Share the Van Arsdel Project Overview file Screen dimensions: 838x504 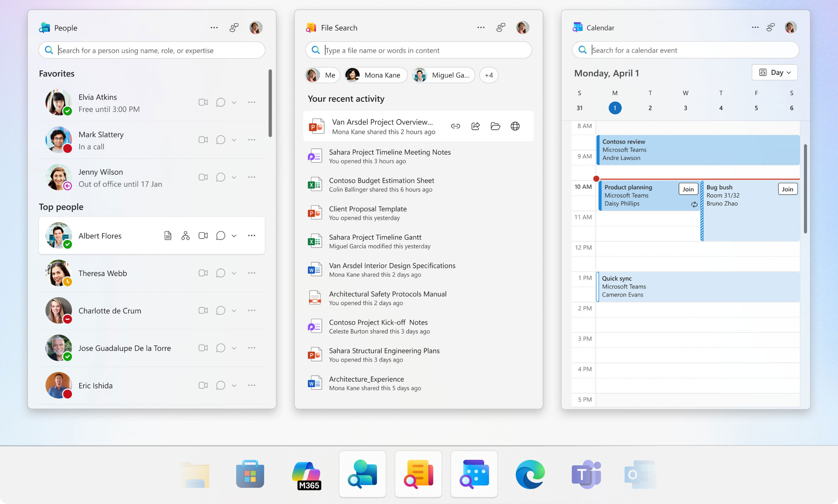(x=475, y=126)
